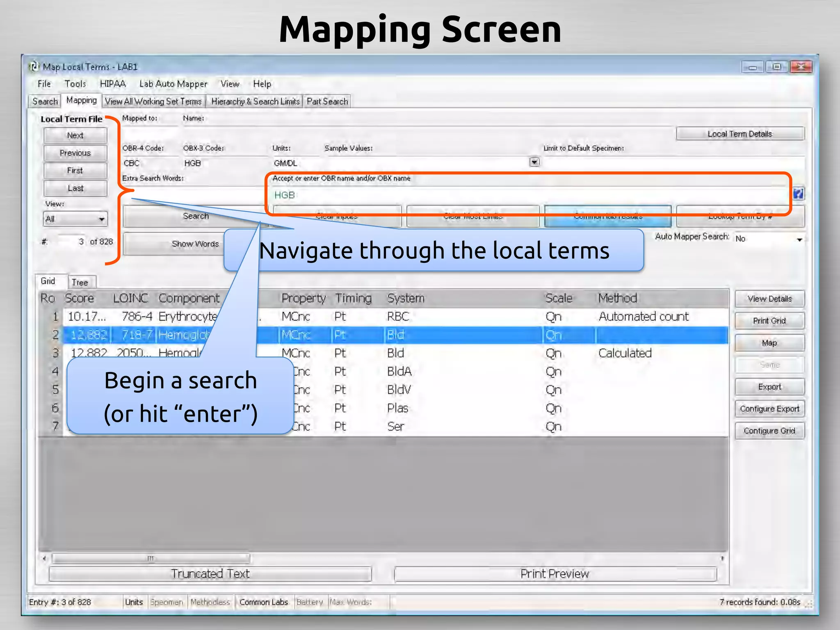
Task: Click the blue help question-mark icon
Action: (x=798, y=194)
